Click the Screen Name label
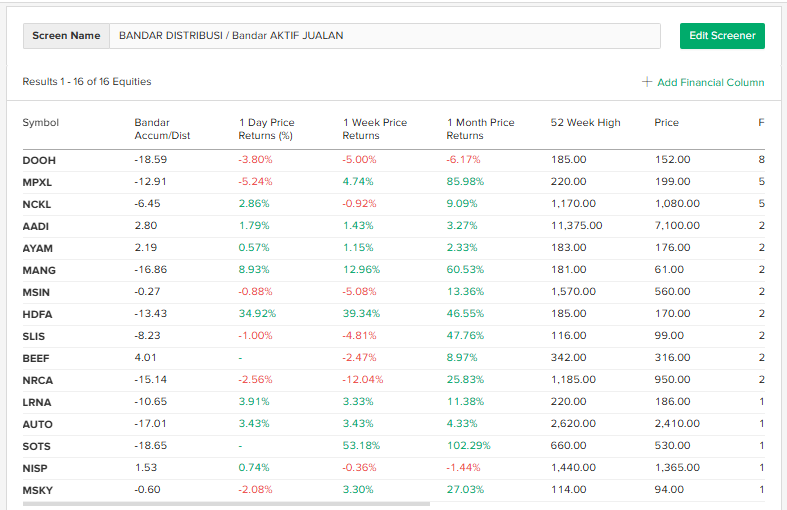The width and height of the screenshot is (787, 510). (x=66, y=36)
